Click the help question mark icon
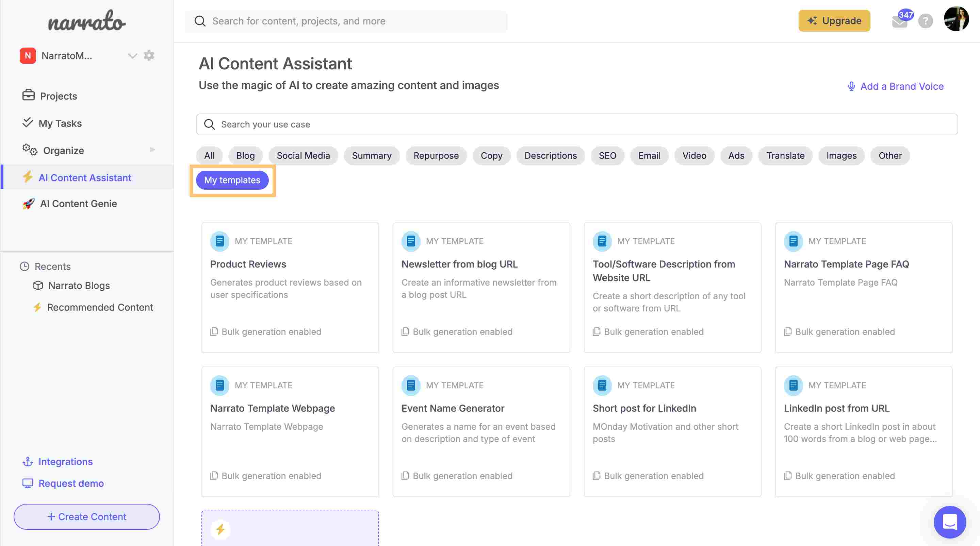Image resolution: width=980 pixels, height=546 pixels. coord(926,21)
